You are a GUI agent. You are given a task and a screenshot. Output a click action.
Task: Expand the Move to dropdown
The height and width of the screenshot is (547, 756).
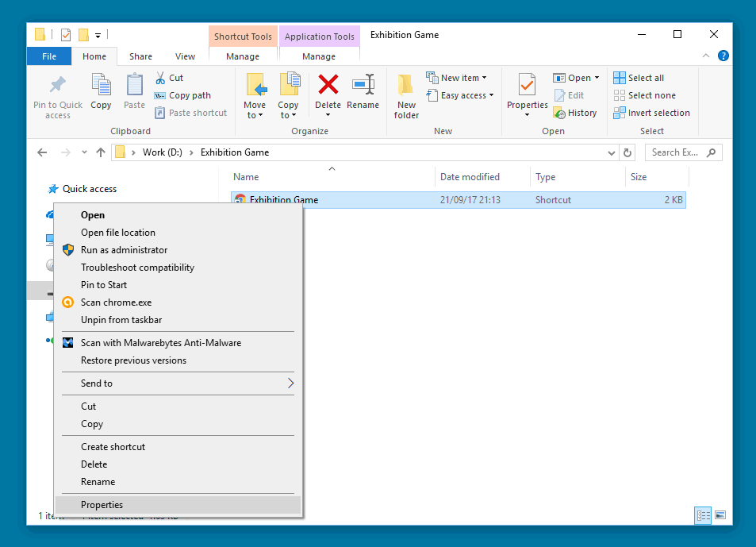click(260, 115)
